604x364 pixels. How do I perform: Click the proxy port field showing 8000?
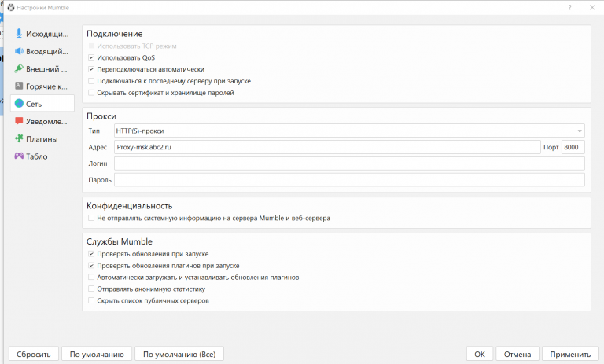pos(573,147)
